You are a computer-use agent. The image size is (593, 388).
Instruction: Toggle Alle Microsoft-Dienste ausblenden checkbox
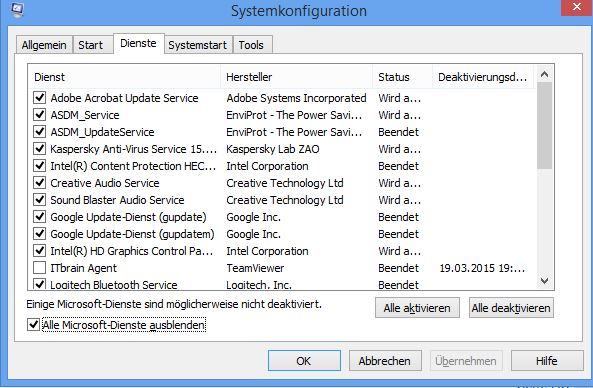33,324
